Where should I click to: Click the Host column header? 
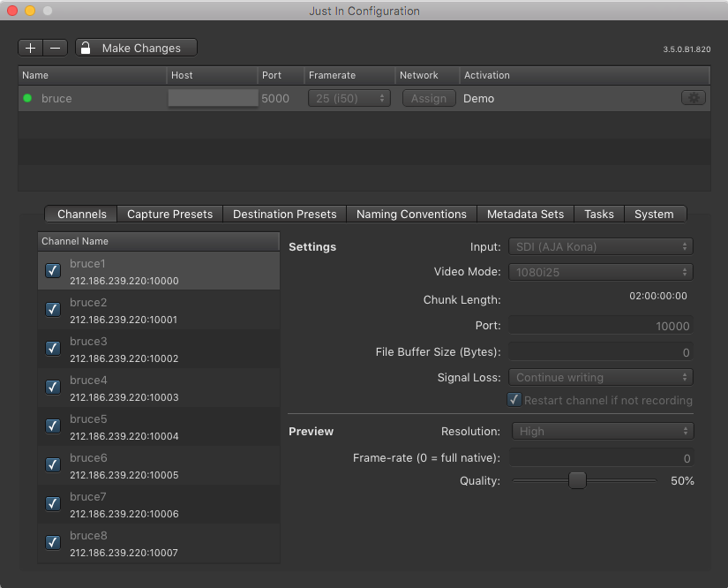[212, 75]
